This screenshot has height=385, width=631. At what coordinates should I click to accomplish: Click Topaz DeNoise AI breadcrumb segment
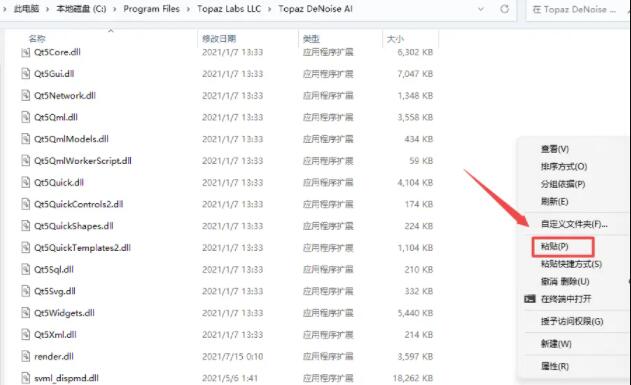pyautogui.click(x=316, y=9)
